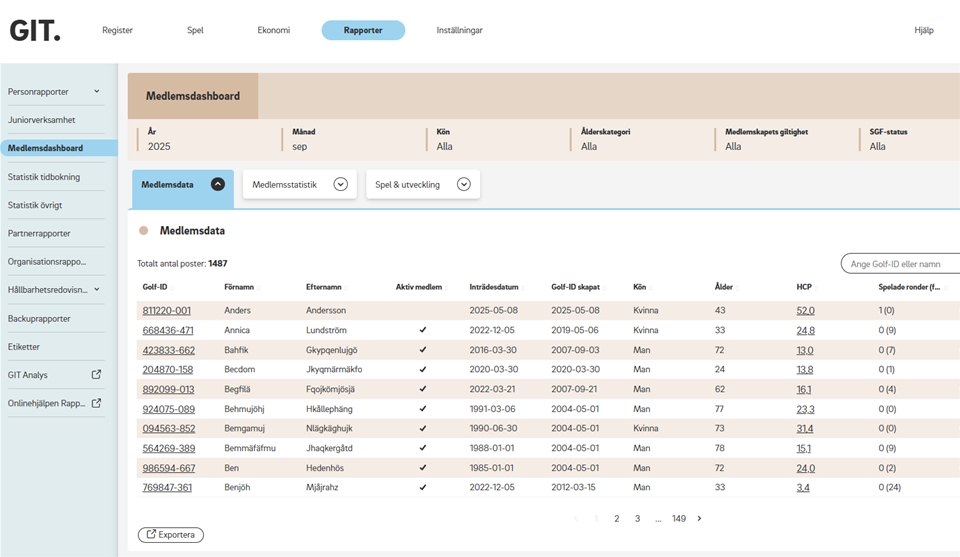Go to page 149 in pagination

(679, 519)
